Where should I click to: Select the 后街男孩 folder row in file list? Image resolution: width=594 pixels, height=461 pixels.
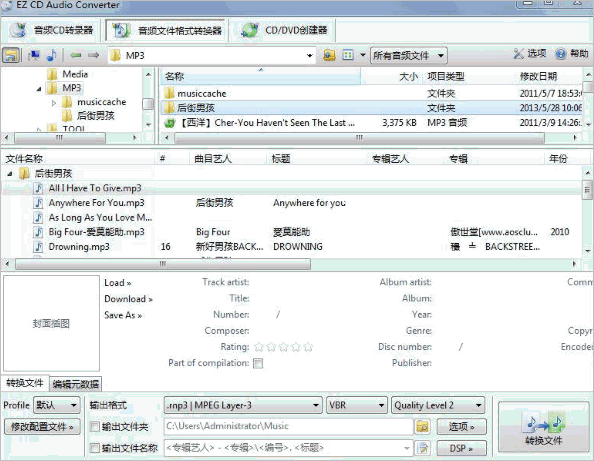(x=371, y=108)
